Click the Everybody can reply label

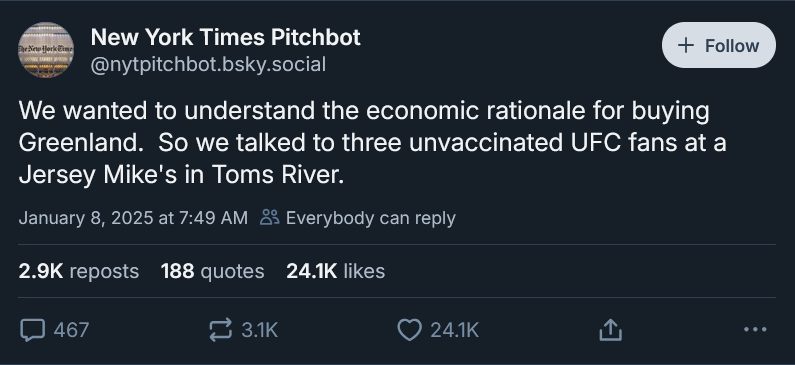371,218
